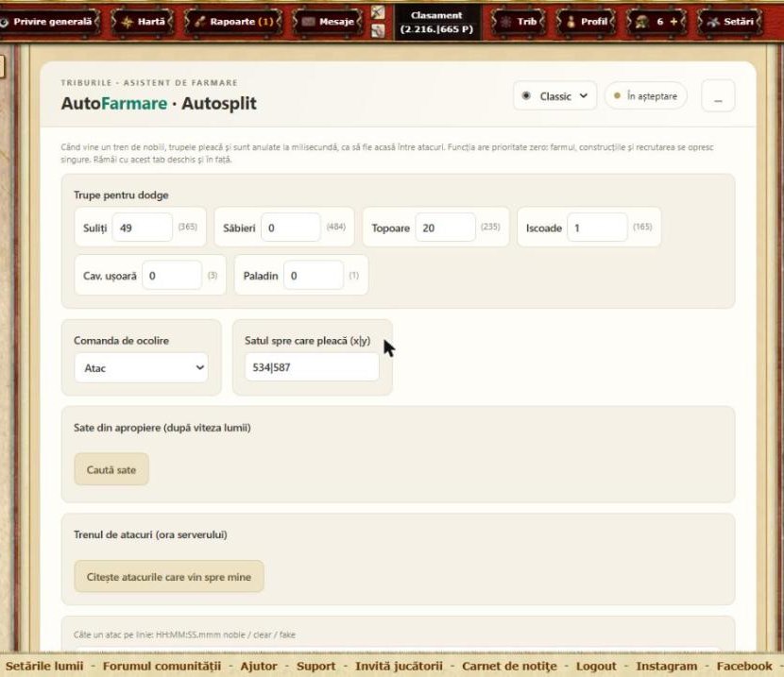Focus the target village coordinates field
The image size is (784, 677).
312,367
